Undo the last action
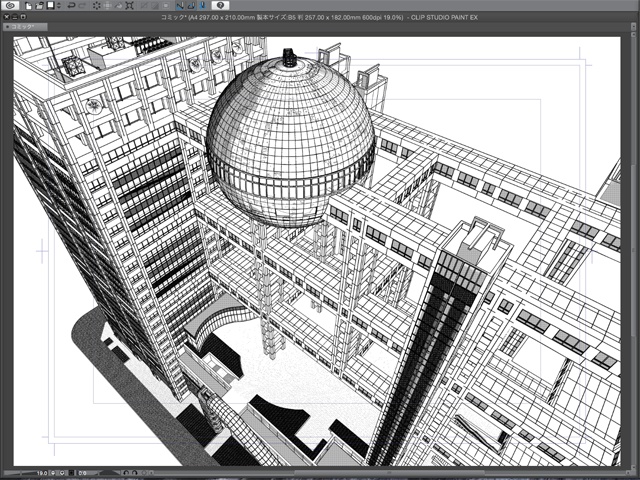The width and height of the screenshot is (640, 480). click(x=71, y=5)
